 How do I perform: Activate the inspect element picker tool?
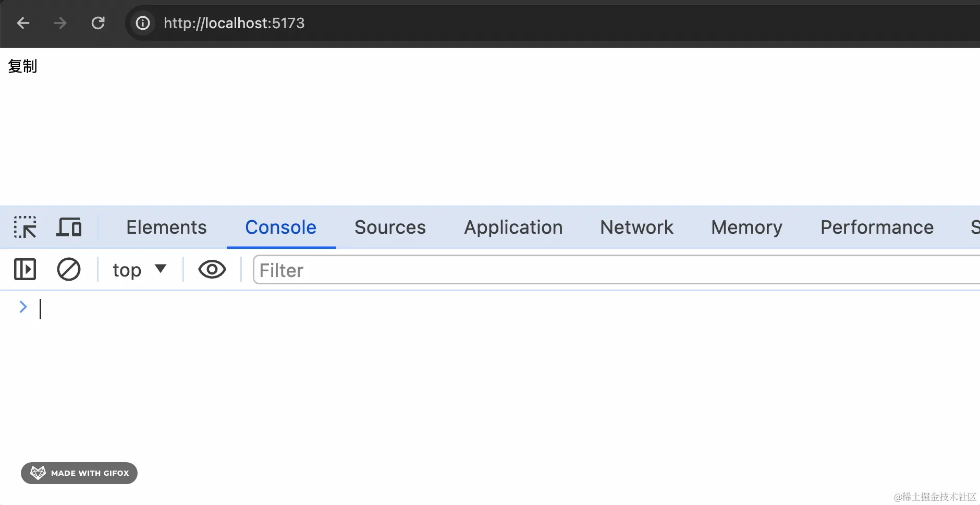click(25, 227)
